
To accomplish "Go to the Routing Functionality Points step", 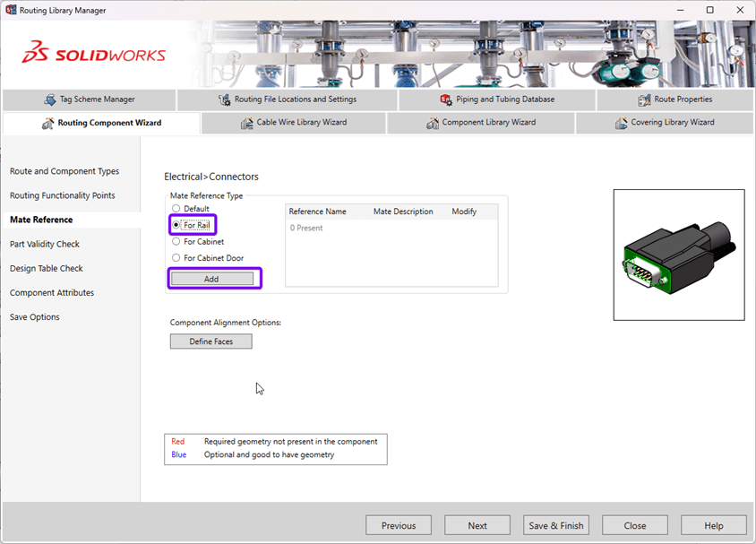I will click(63, 195).
